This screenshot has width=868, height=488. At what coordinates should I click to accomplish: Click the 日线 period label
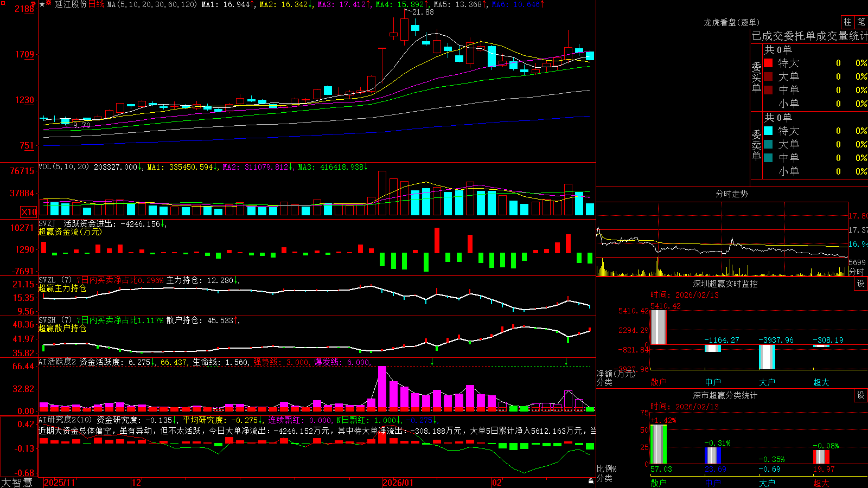click(x=96, y=4)
